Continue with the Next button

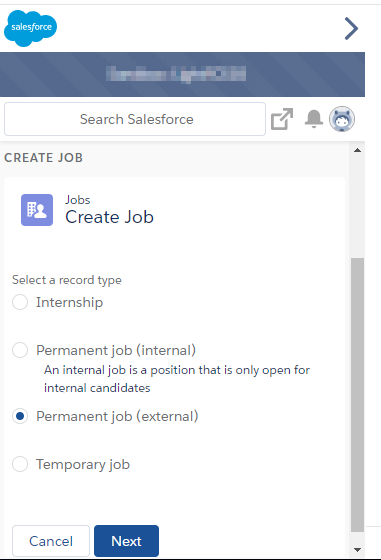[126, 541]
